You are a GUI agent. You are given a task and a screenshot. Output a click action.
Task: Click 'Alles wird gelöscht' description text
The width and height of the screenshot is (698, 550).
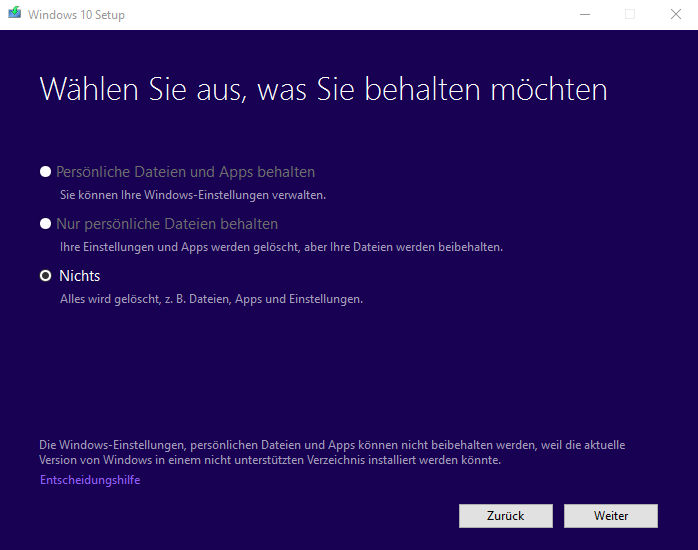211,299
